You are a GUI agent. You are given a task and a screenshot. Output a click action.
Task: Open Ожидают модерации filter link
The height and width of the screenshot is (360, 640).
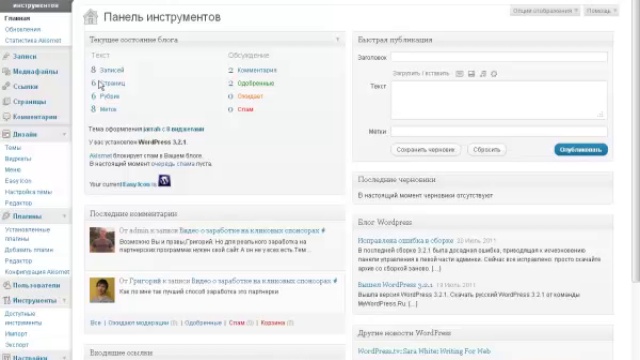(138, 322)
